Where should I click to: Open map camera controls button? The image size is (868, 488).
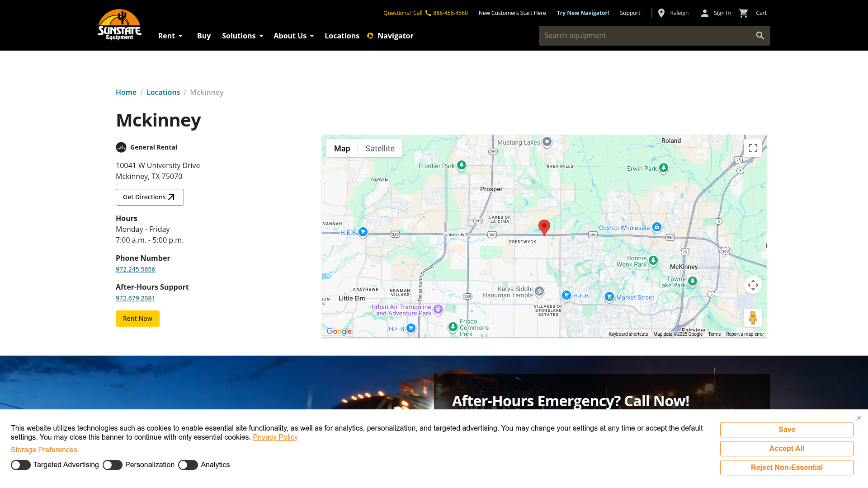tap(753, 285)
